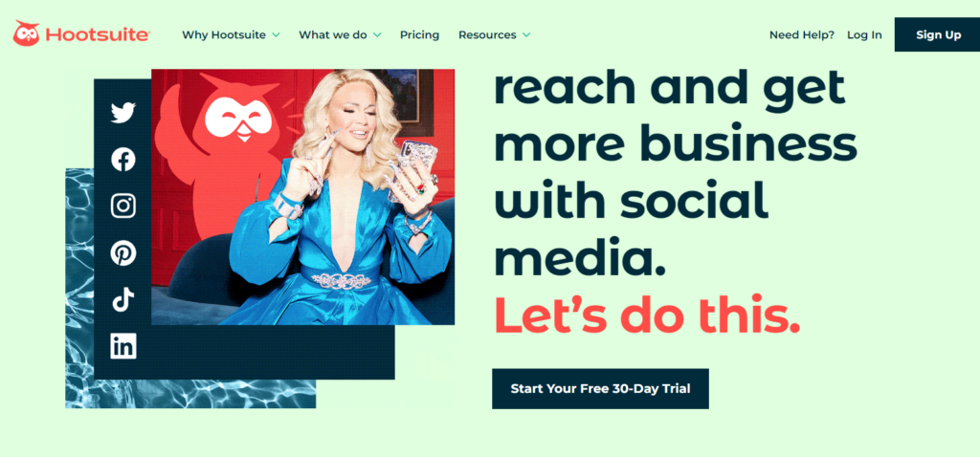Click the Twitter bird icon

tap(123, 113)
